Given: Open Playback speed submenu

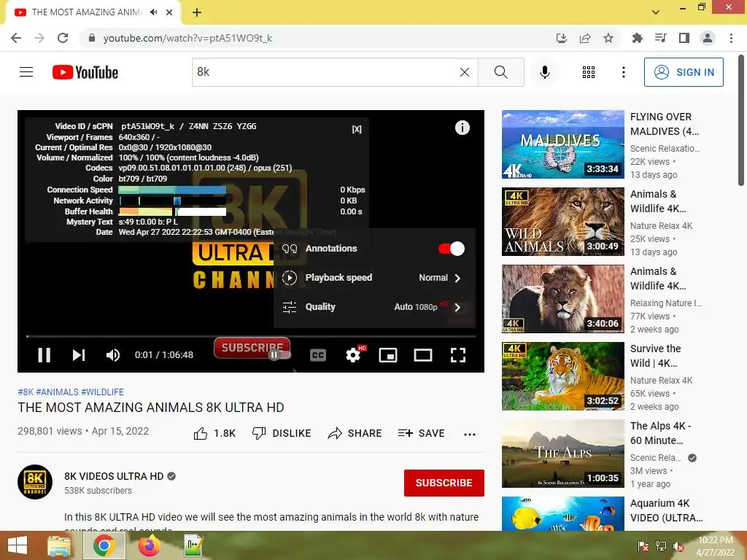Looking at the screenshot, I should click(374, 278).
